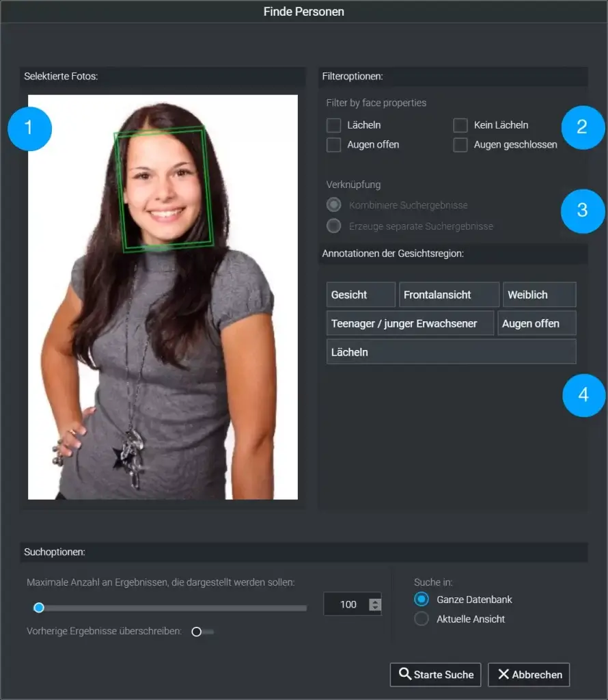Check the Kein Lächeln filter option
608x700 pixels.
point(460,125)
